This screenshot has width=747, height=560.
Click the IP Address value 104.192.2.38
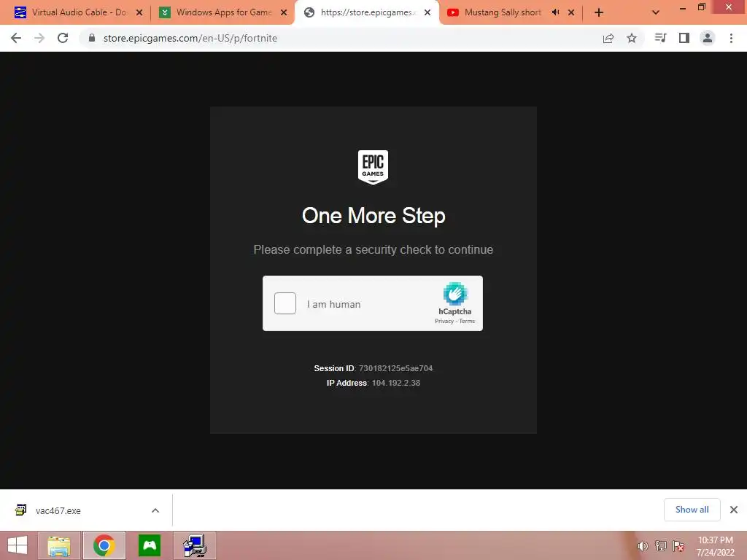click(396, 383)
